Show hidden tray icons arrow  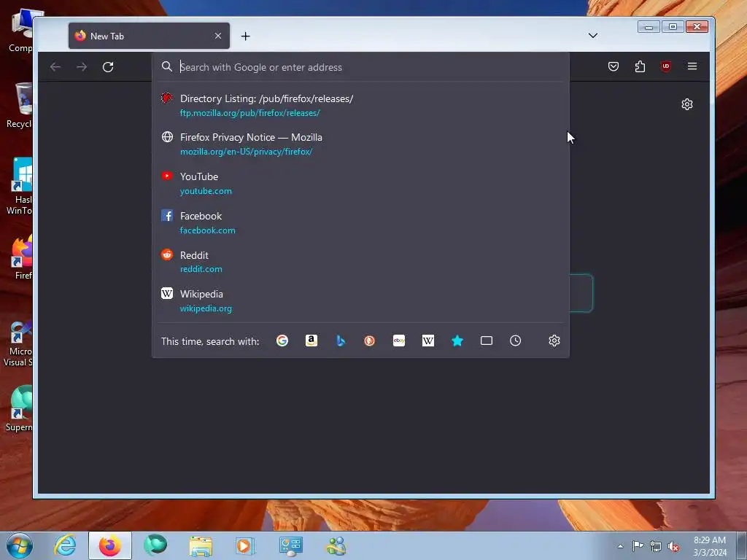pos(620,546)
